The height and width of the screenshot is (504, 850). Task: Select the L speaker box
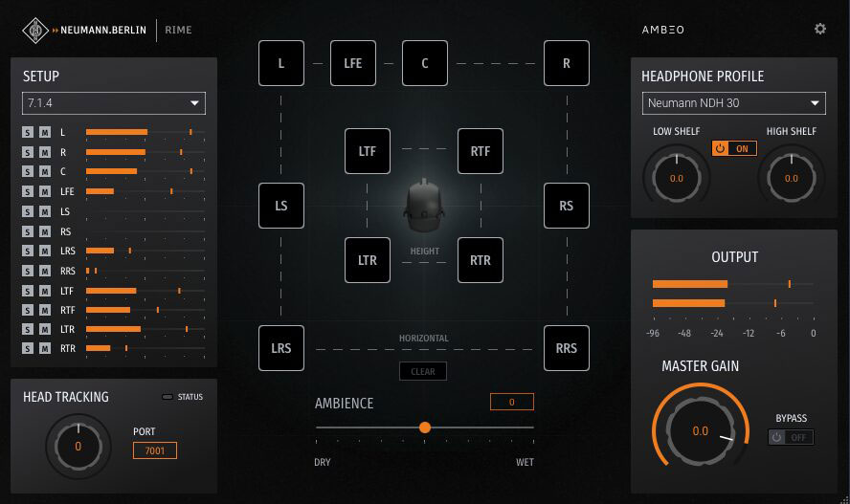(x=281, y=63)
